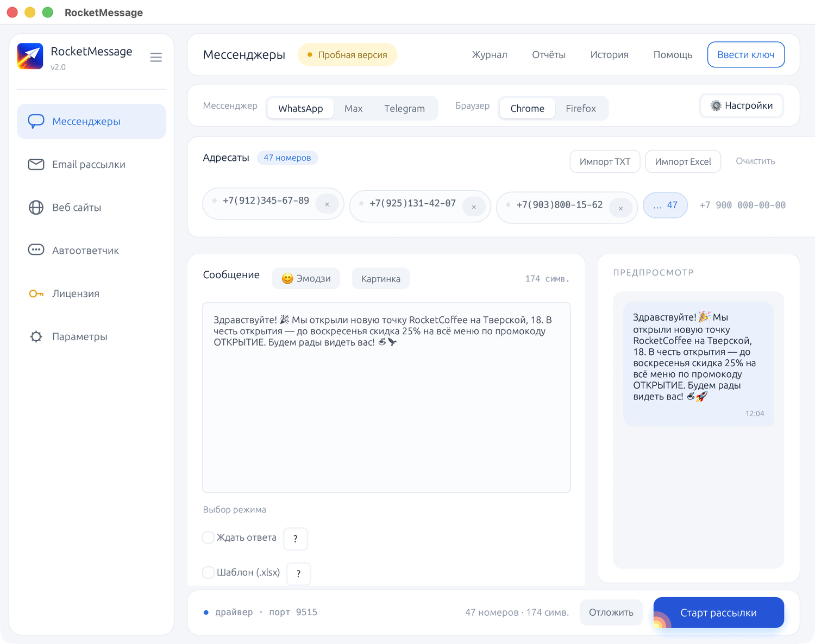Image resolution: width=815 pixels, height=644 pixels.
Task: Click the '47 номеров · 174 симв.' summary
Action: point(517,612)
